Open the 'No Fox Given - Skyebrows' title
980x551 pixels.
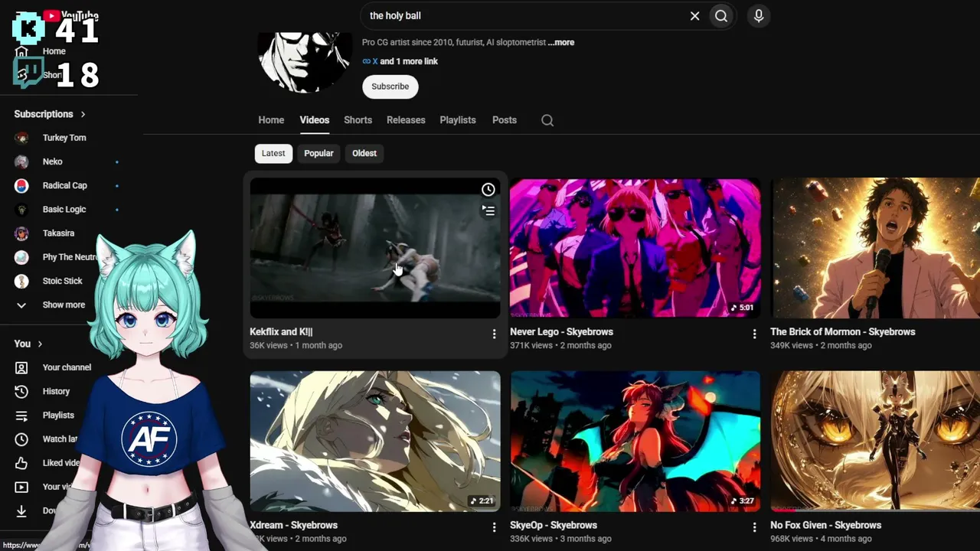[825, 526]
